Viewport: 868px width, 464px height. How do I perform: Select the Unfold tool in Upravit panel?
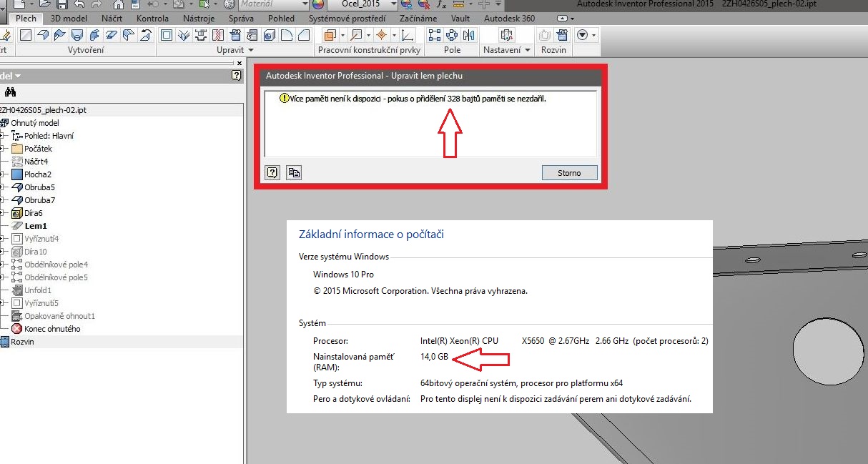pos(235,35)
